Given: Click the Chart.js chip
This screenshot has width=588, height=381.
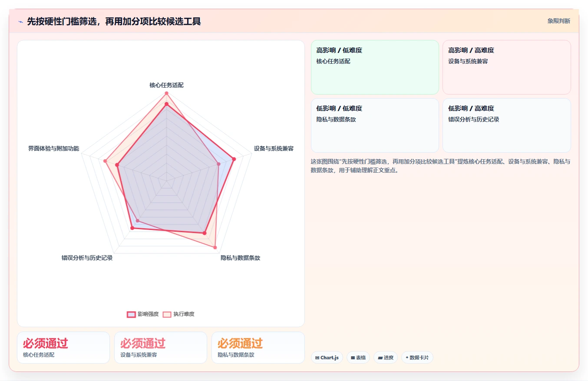Looking at the screenshot, I should point(327,358).
